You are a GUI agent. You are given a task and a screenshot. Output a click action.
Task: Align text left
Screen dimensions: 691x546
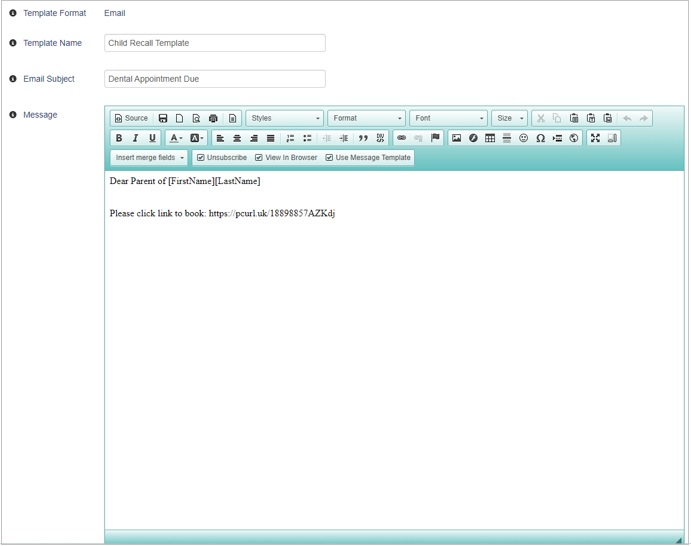pyautogui.click(x=220, y=138)
